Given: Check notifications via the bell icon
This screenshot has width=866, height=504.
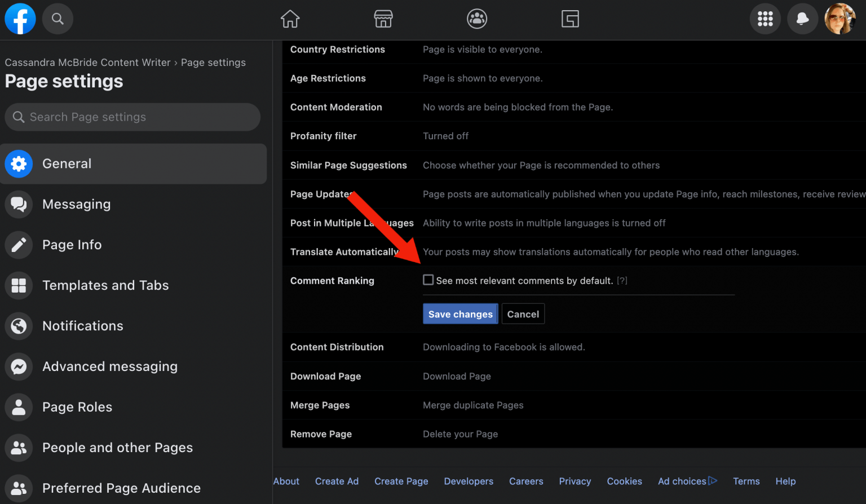Looking at the screenshot, I should 802,19.
